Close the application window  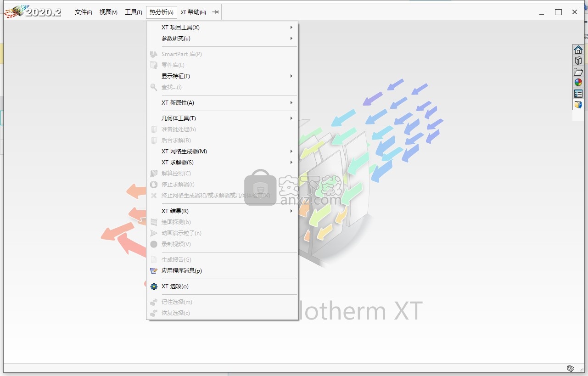(x=575, y=12)
